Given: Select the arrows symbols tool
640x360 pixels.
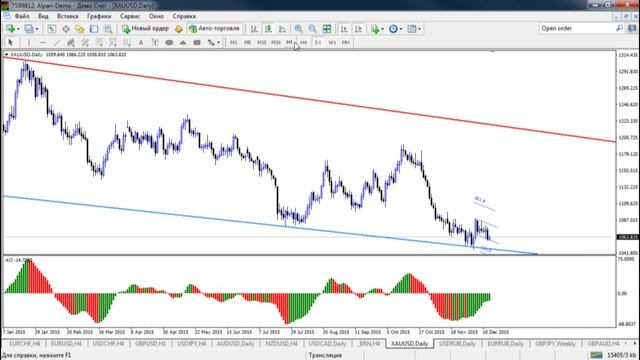Looking at the screenshot, I should (x=211, y=42).
